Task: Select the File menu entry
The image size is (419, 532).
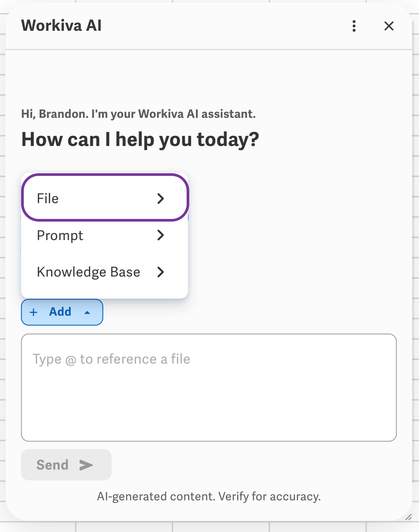Action: 105,198
